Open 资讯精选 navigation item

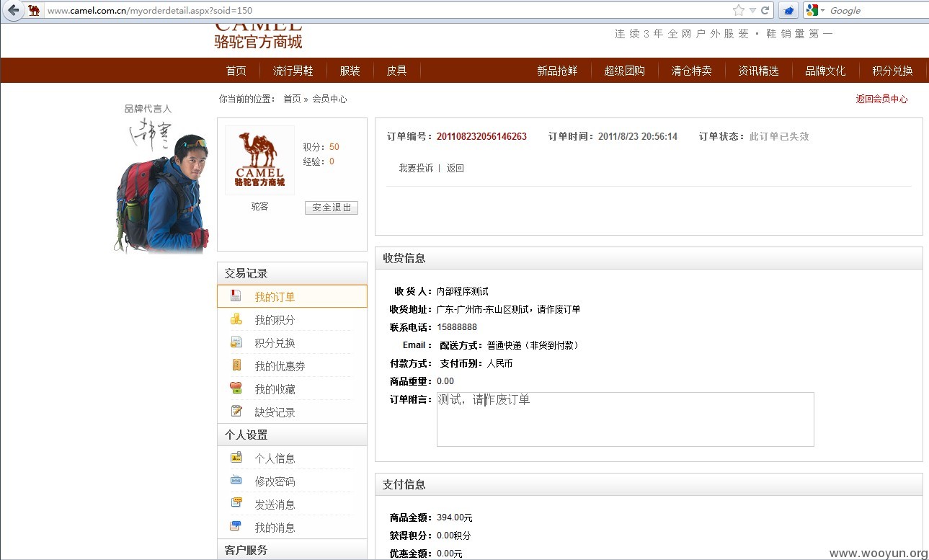(758, 71)
